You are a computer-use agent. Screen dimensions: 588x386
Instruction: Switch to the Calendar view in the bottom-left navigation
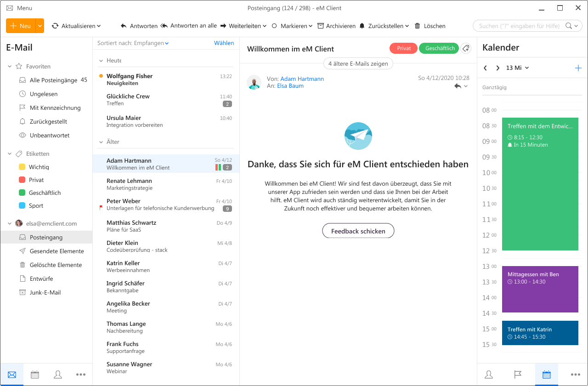[x=35, y=375]
